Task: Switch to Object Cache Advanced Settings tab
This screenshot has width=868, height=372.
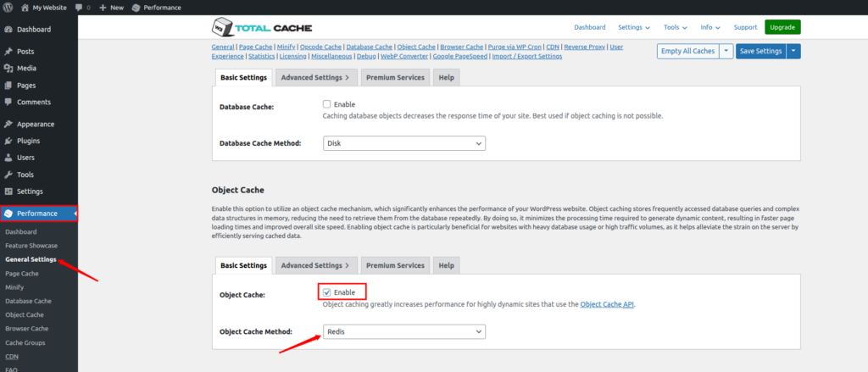Action: click(315, 265)
